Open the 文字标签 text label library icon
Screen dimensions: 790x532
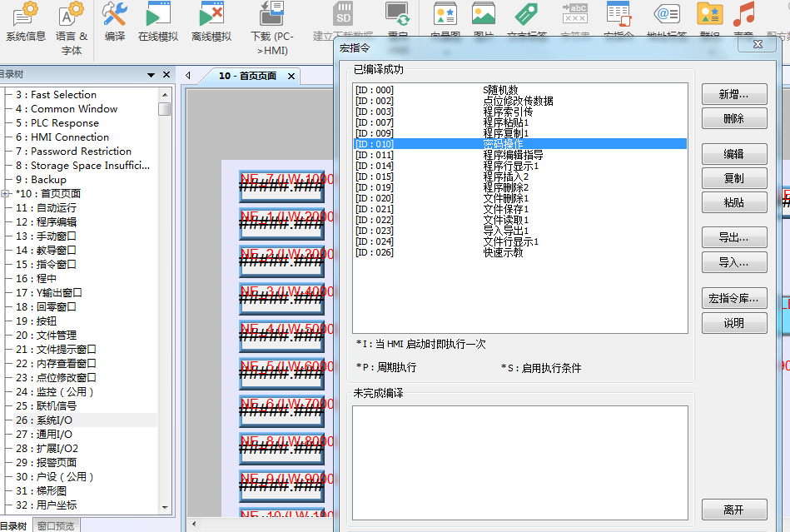point(527,15)
